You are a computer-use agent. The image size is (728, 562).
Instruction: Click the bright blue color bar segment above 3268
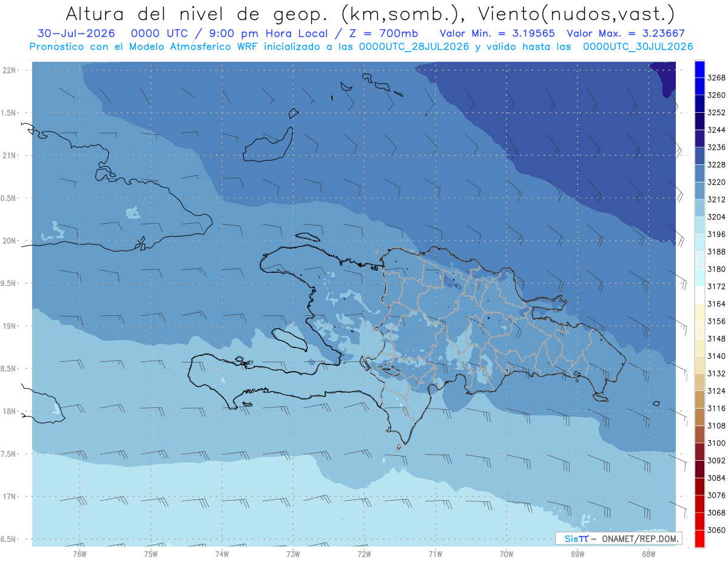point(699,69)
